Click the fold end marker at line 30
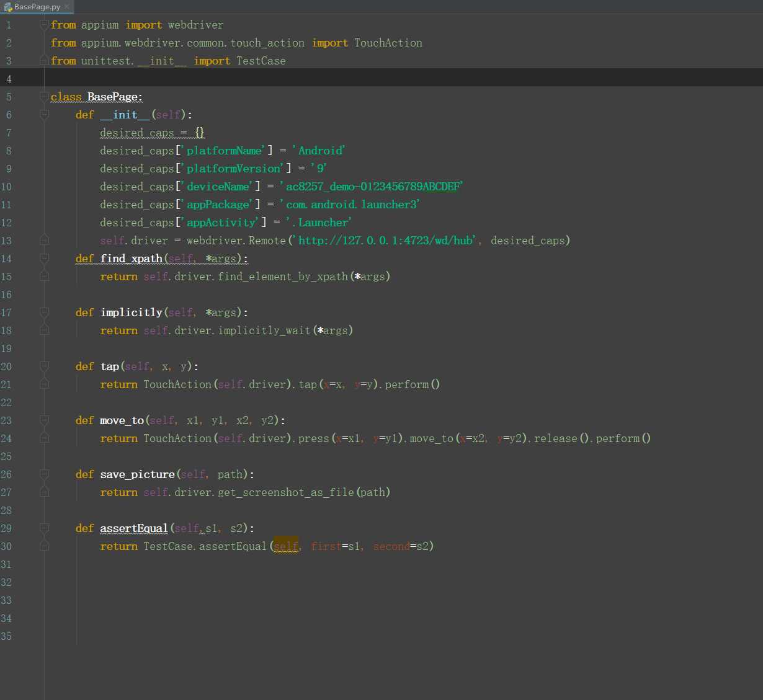The image size is (763, 700). click(x=44, y=546)
